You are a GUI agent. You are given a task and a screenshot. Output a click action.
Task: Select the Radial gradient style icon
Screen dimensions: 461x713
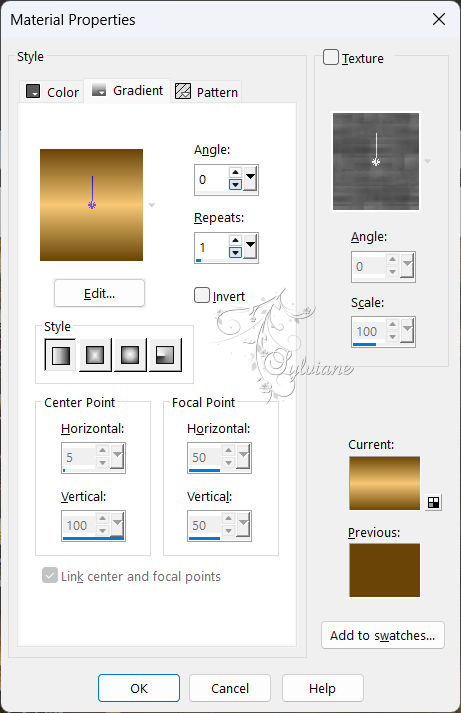coord(165,355)
